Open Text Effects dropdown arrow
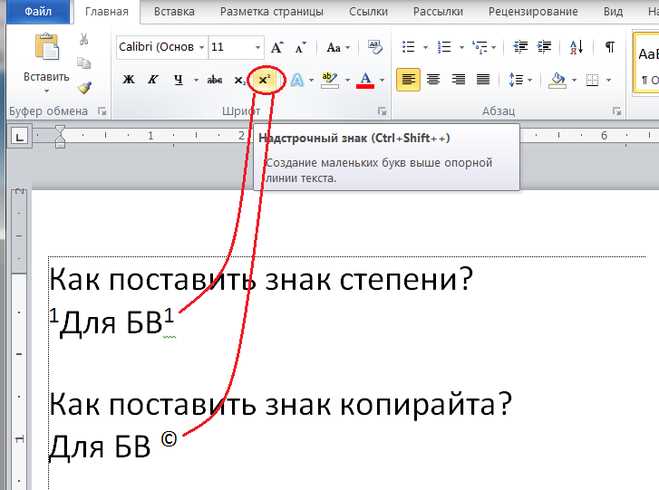659x490 pixels. tap(311, 80)
